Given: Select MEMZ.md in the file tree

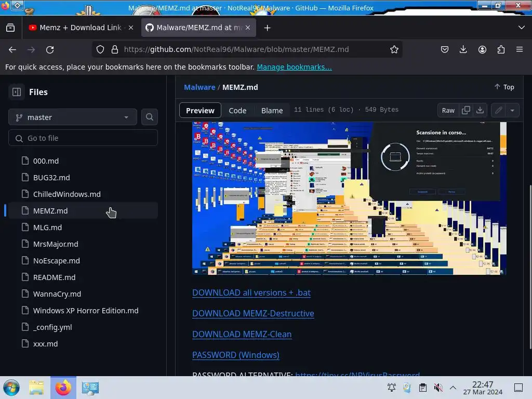Looking at the screenshot, I should click(x=83, y=210).
